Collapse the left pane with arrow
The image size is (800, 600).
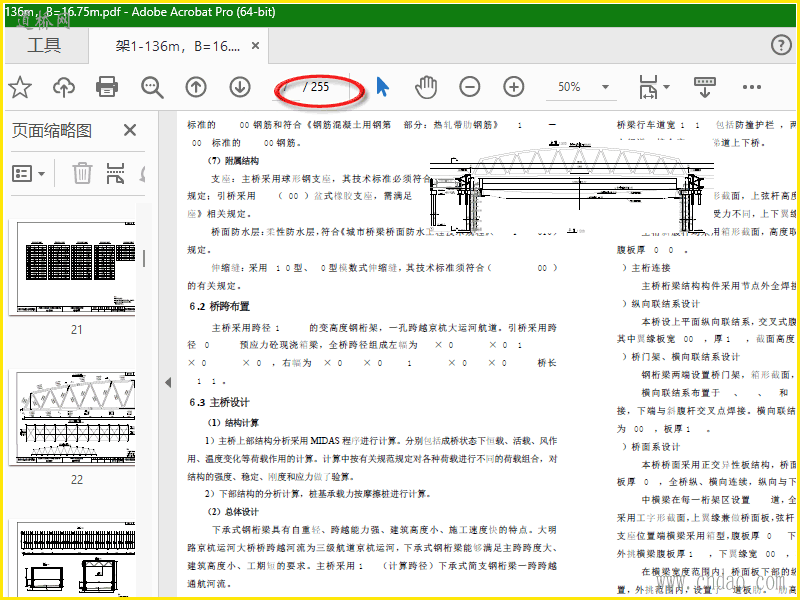click(167, 383)
